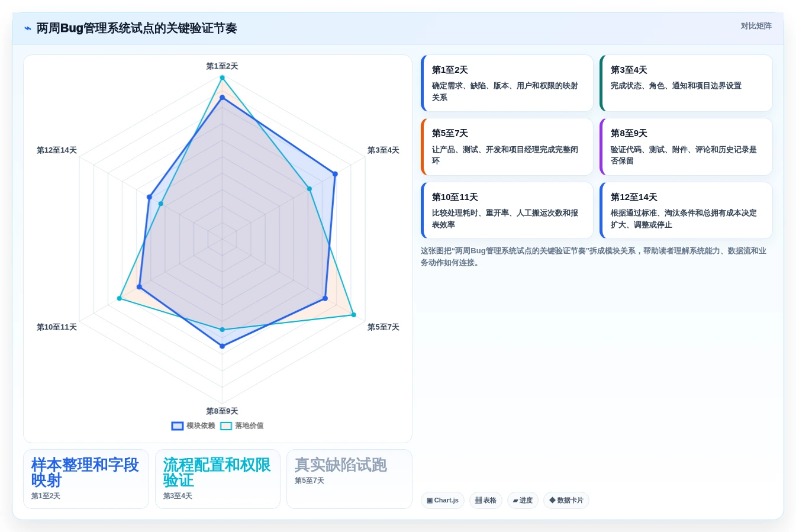Image resolution: width=796 pixels, height=532 pixels.
Task: Open the 第3至4天 info card
Action: 686,83
